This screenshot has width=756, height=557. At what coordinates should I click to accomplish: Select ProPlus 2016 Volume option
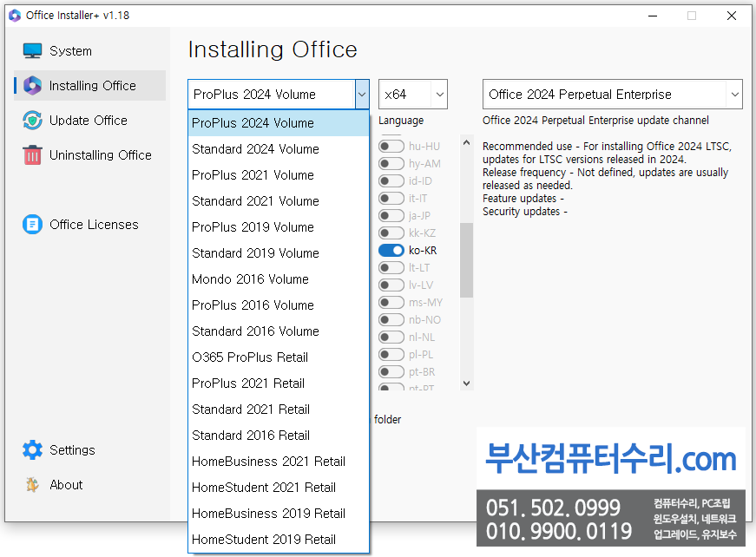click(279, 305)
